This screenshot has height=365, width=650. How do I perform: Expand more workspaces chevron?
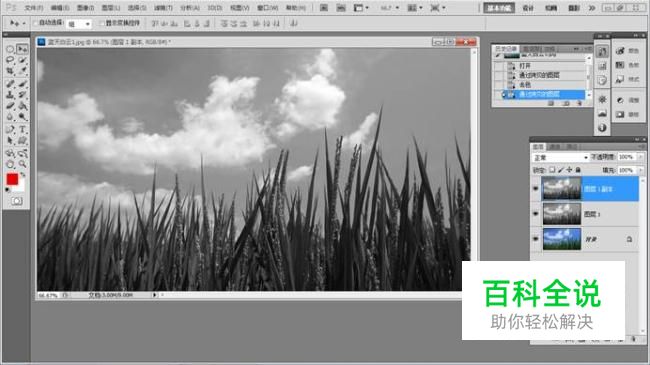pyautogui.click(x=592, y=8)
